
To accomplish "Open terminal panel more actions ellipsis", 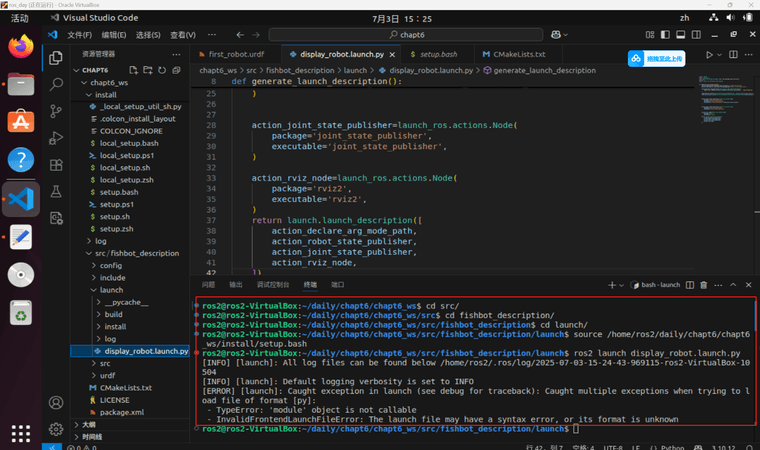I will coord(718,285).
